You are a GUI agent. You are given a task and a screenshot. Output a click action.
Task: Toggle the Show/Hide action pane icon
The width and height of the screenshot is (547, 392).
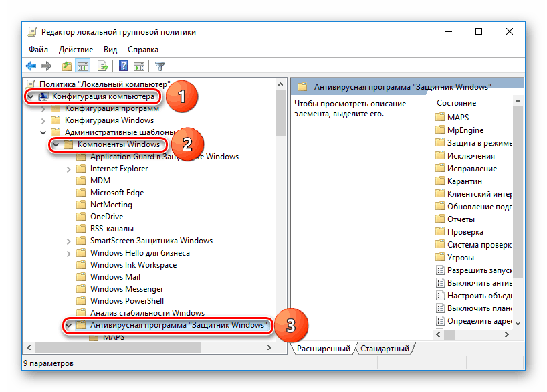click(x=139, y=66)
